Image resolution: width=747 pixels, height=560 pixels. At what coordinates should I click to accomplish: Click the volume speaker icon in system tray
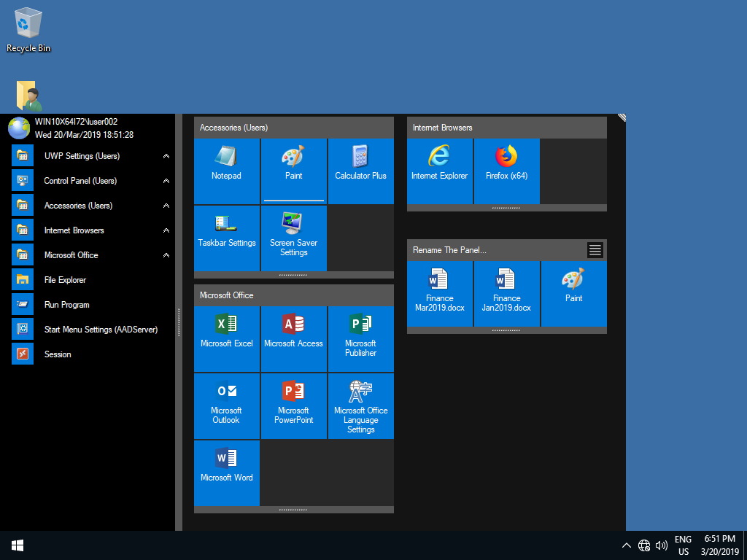[662, 545]
